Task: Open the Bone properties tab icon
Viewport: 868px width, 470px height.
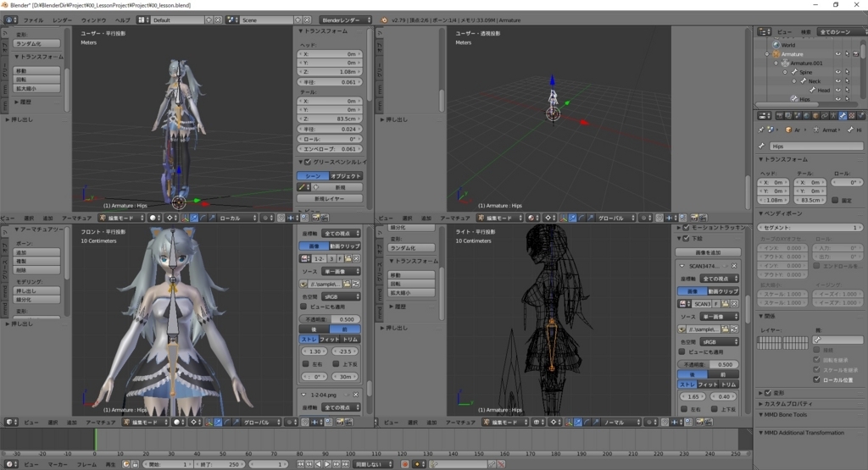Action: tap(843, 115)
